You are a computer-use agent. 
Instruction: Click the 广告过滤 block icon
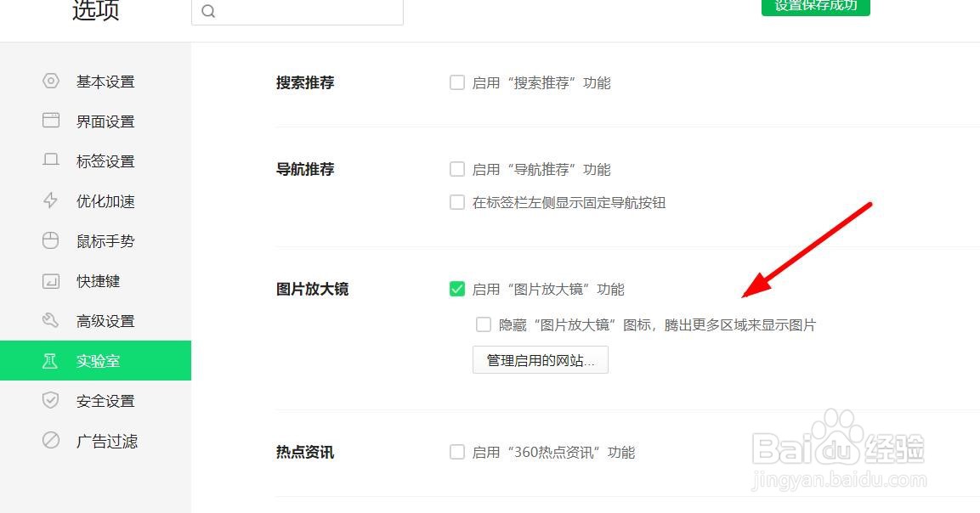click(51, 441)
